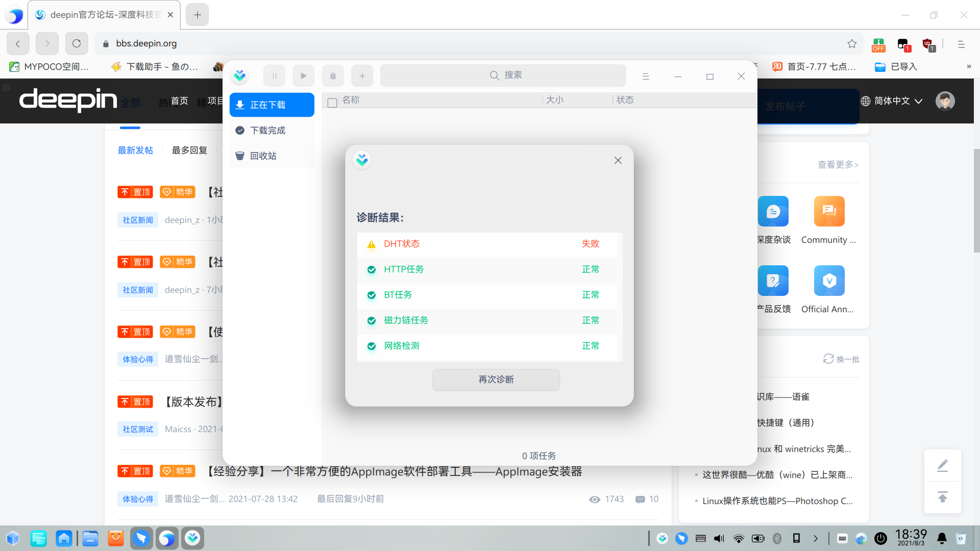Click the 换一批 refresh icon
980x551 pixels.
click(x=828, y=359)
